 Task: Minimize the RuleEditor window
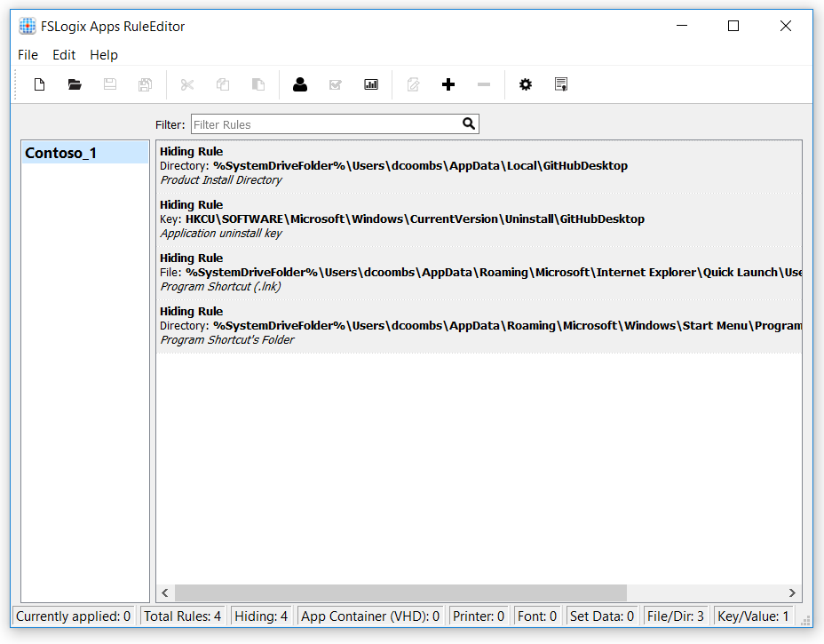(x=682, y=26)
